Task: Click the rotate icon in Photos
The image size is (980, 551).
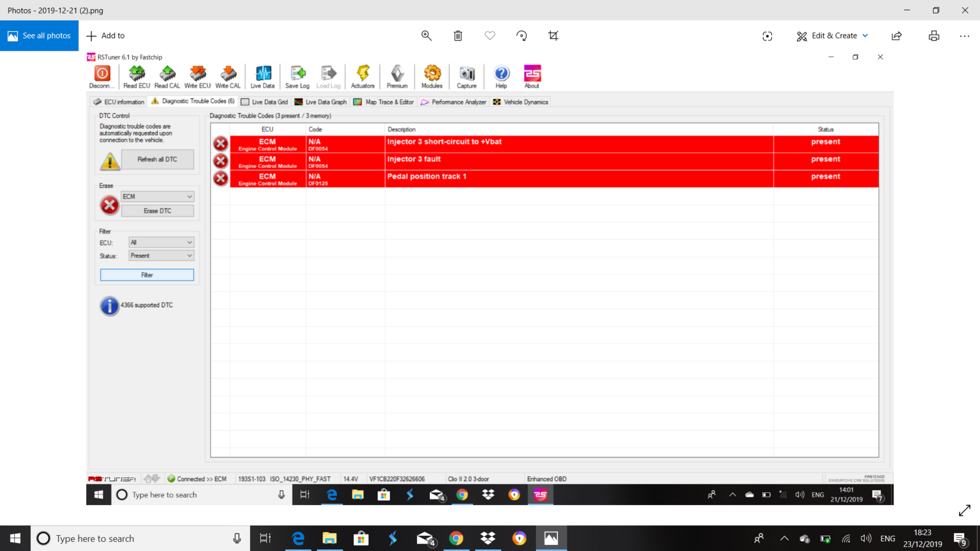Action: pos(522,36)
